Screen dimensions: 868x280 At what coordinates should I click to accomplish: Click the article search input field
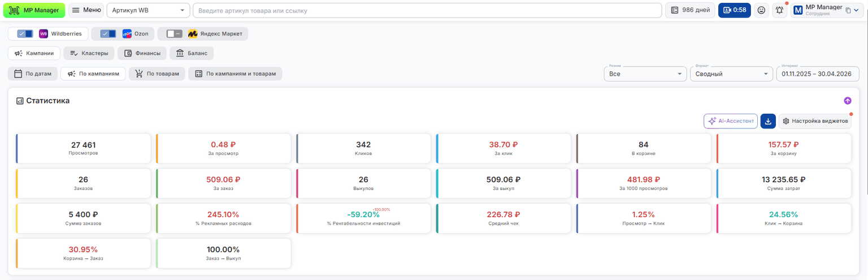click(x=427, y=10)
